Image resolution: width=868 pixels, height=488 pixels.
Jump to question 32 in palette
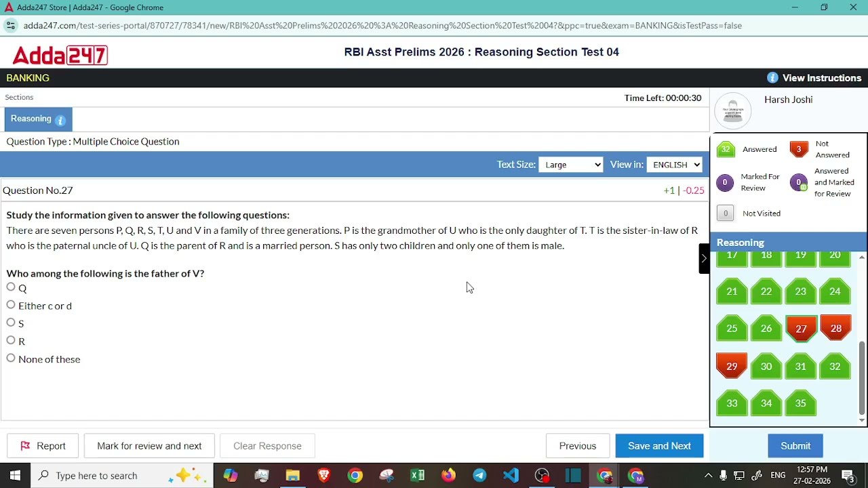[x=835, y=366]
